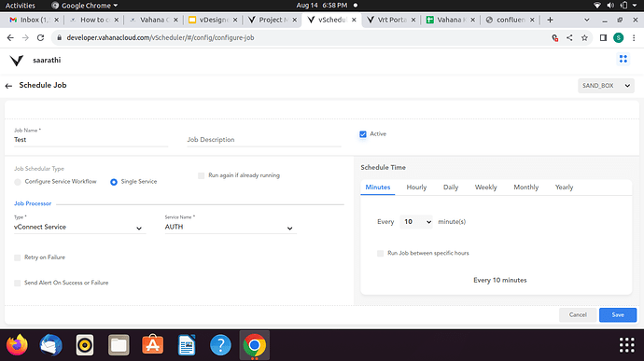Click the browser forward arrow
The width and height of the screenshot is (644, 361).
(x=25, y=38)
